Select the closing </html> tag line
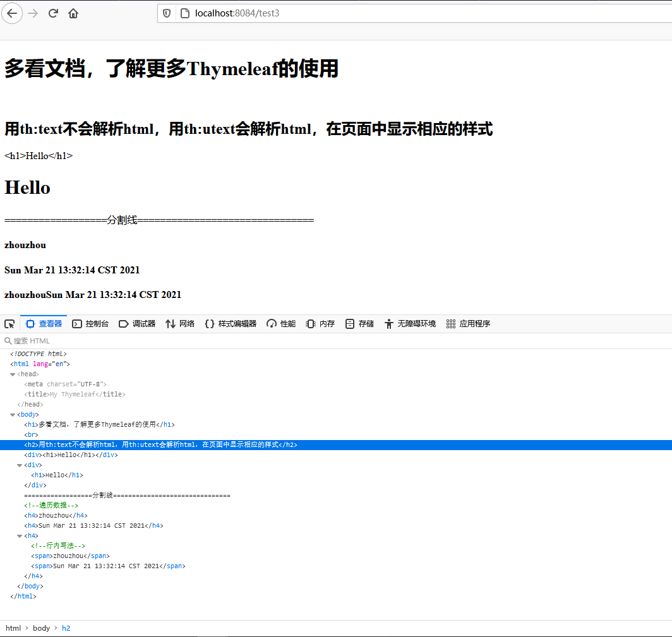Screen dimensions: 672x637 click(x=23, y=597)
